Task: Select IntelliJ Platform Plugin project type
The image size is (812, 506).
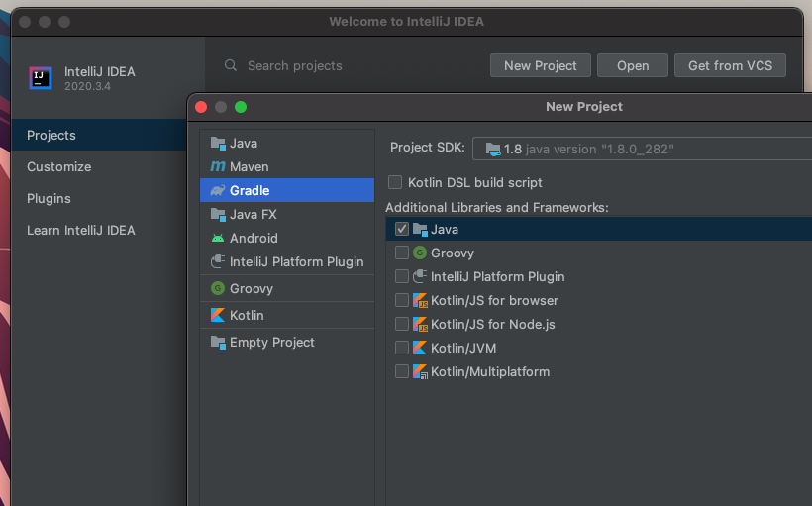Action: pyautogui.click(x=287, y=262)
